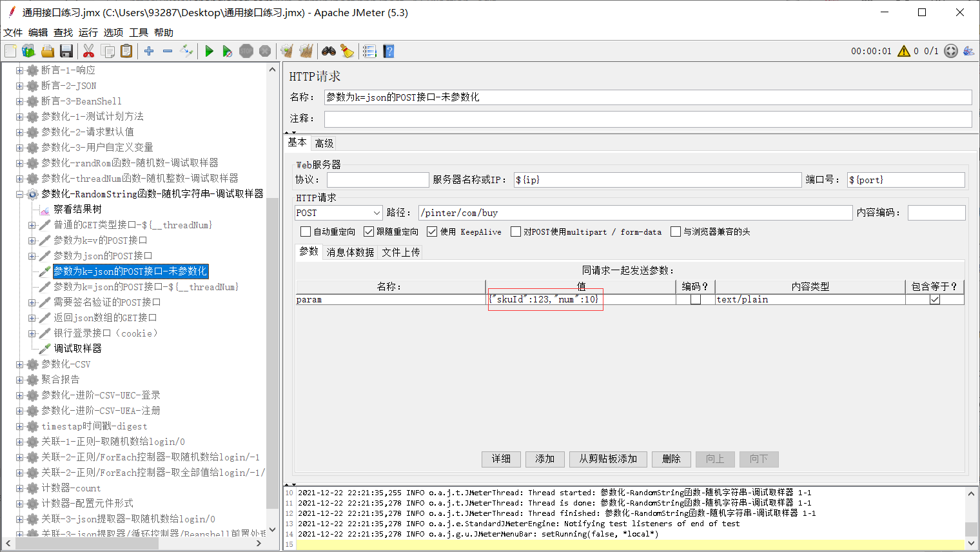Click the 端口号 field
Image resolution: width=980 pixels, height=552 pixels.
coord(906,180)
